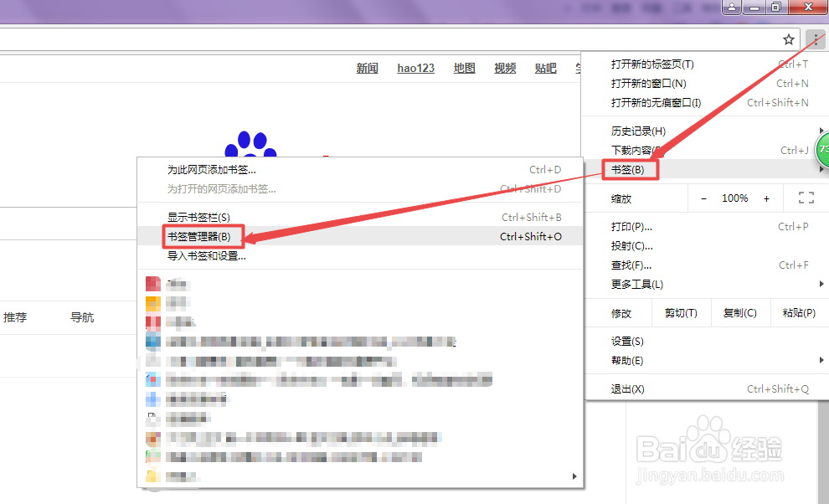Switch to the 推荐 tab

[15, 317]
